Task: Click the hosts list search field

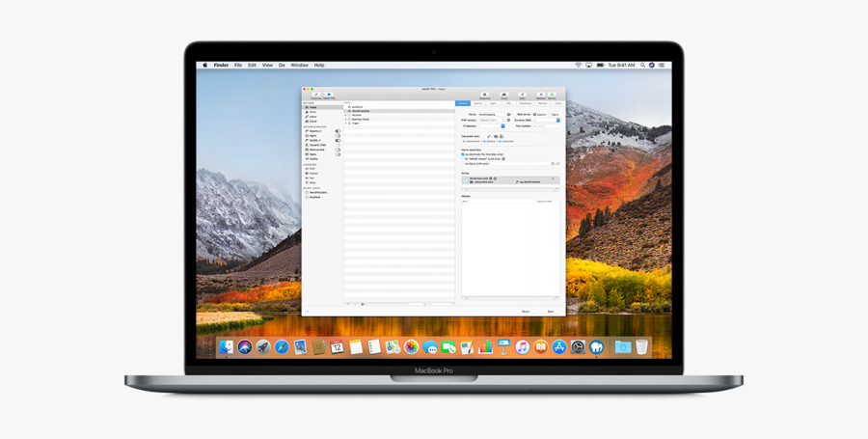Action: point(430,304)
